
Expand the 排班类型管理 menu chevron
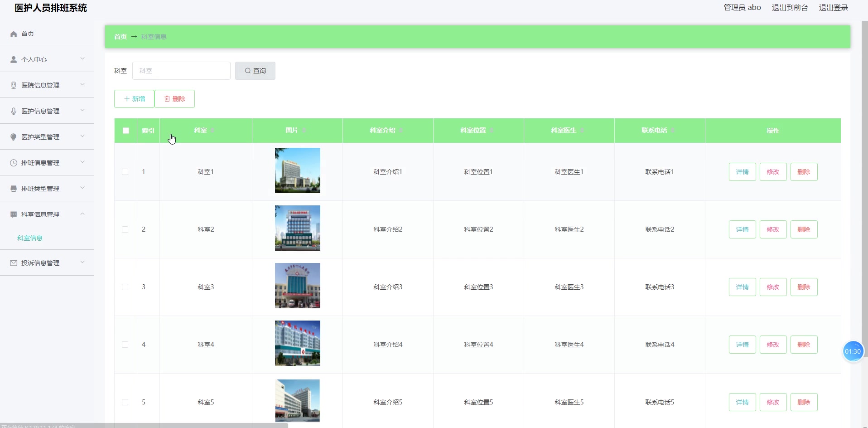[x=82, y=188]
